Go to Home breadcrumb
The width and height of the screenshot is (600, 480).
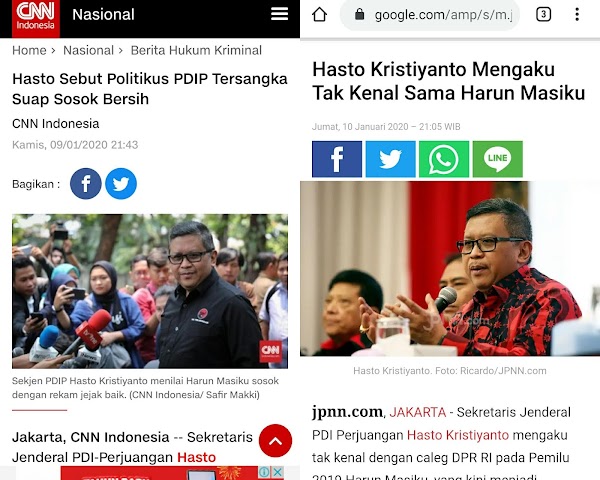(29, 50)
